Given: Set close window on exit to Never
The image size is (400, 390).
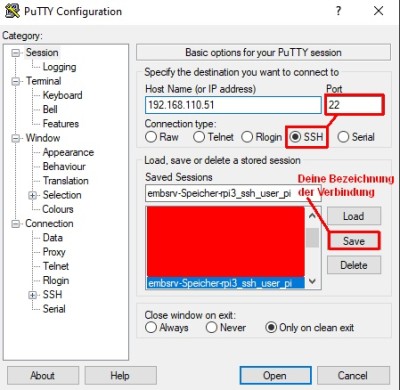Looking at the screenshot, I should [x=226, y=327].
